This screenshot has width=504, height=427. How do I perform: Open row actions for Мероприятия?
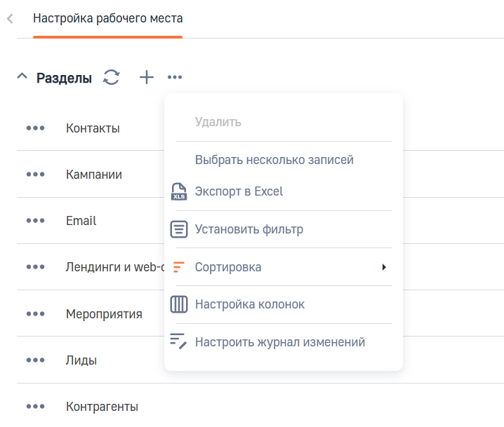(35, 313)
